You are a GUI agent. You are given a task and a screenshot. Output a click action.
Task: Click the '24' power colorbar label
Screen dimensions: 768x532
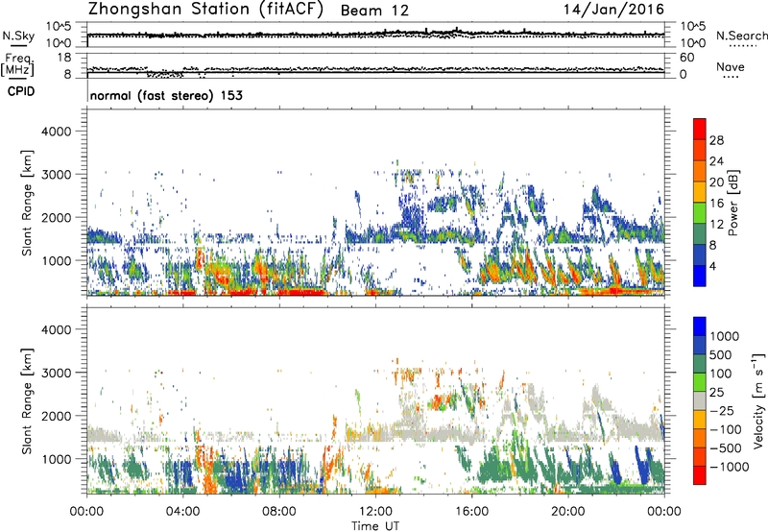(716, 161)
